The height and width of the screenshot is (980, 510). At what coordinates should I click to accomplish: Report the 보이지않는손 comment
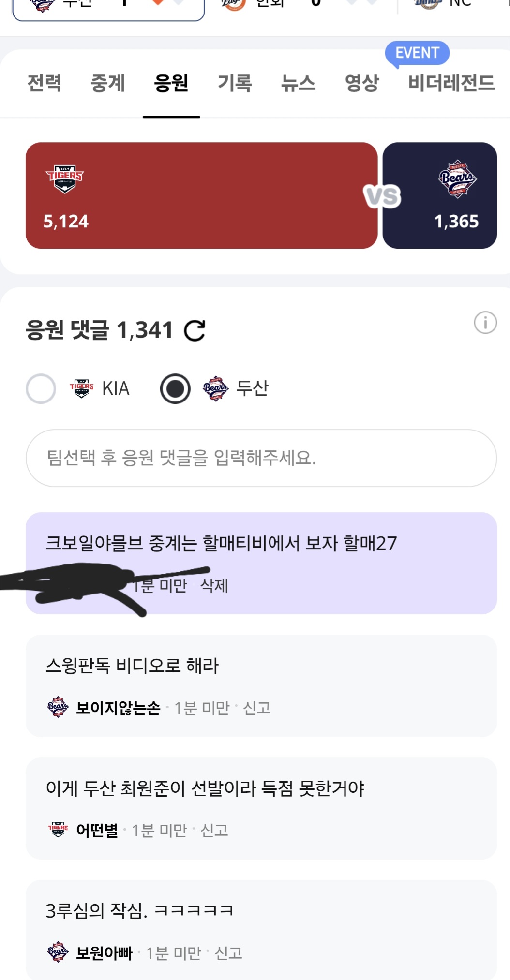coord(257,708)
